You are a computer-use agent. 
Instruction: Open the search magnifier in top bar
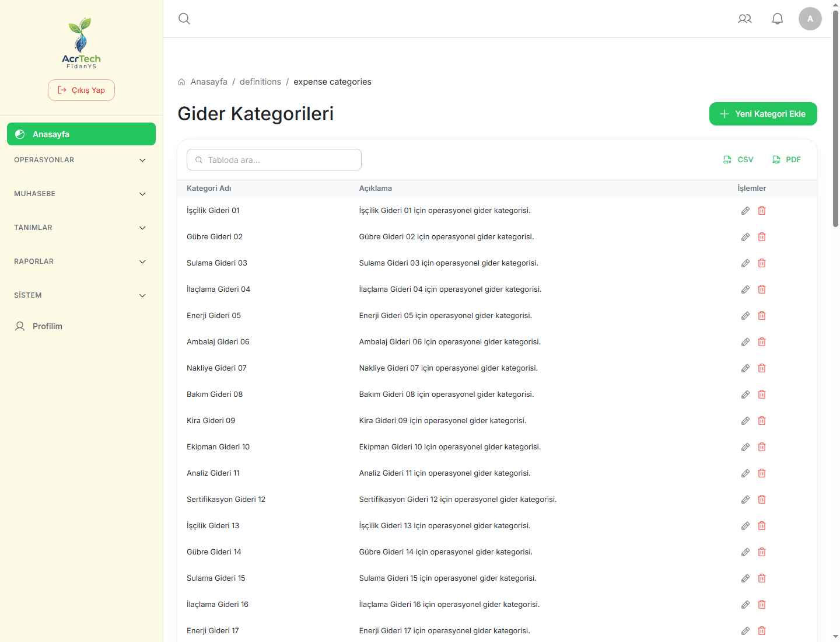tap(184, 19)
